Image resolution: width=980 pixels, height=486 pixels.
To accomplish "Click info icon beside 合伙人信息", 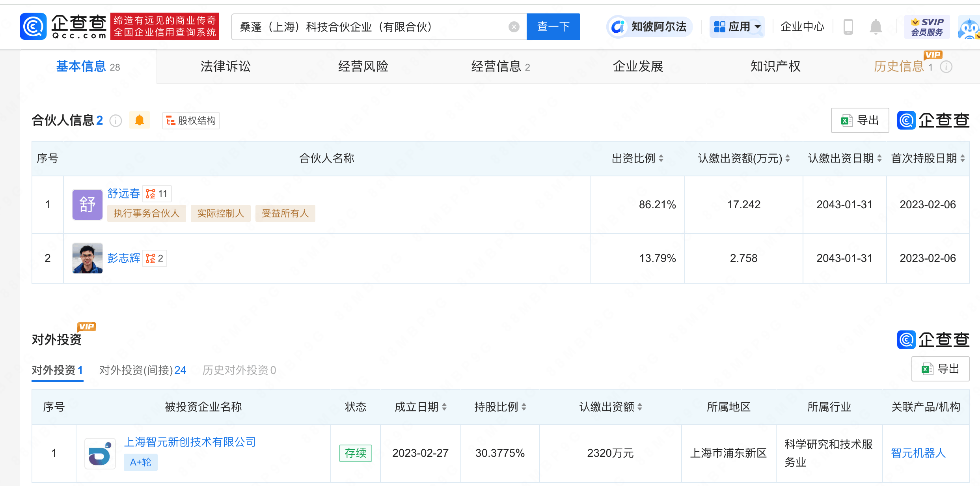I will pyautogui.click(x=116, y=120).
